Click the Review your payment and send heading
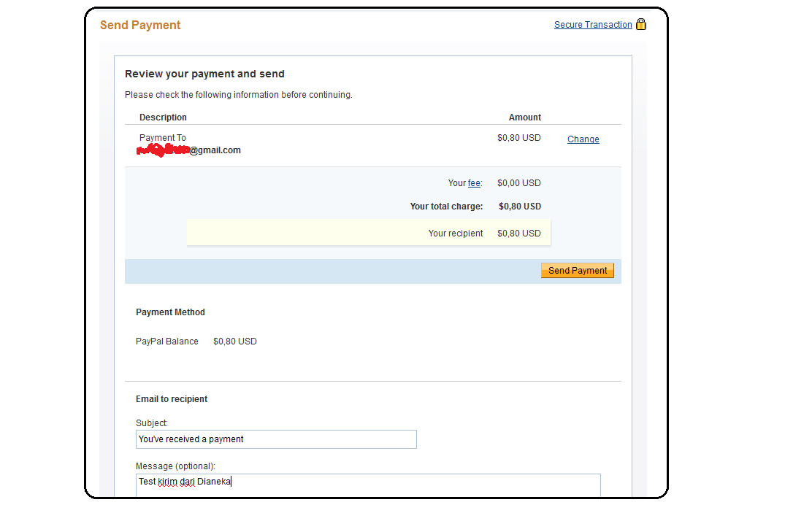This screenshot has height=513, width=812. pyautogui.click(x=204, y=74)
